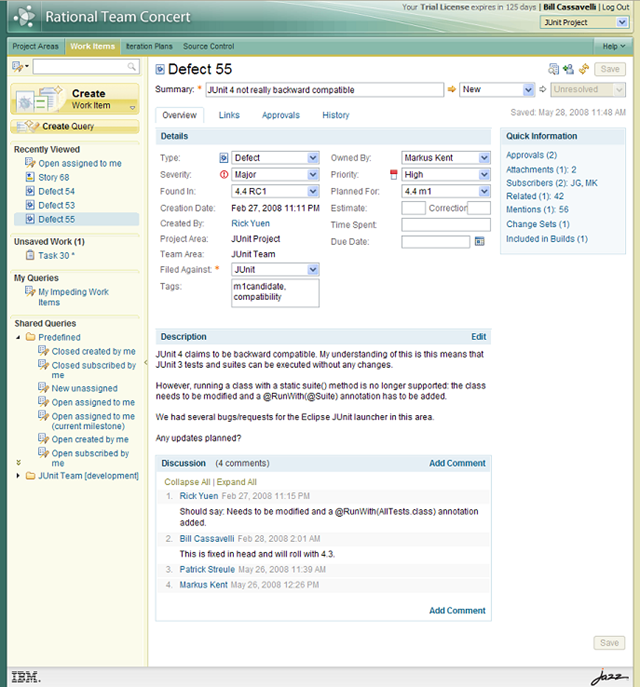
Task: Switch to Project Areas tab
Action: (35, 46)
